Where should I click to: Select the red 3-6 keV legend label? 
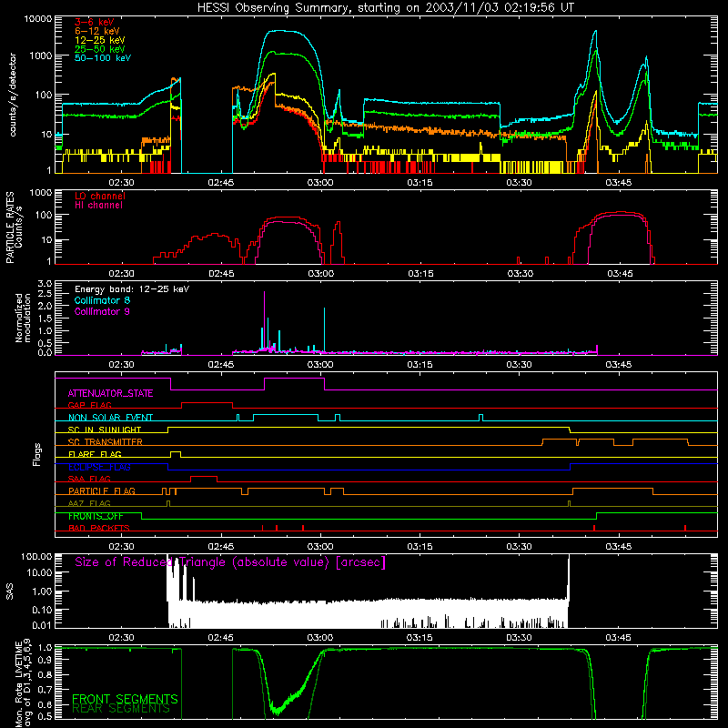click(x=94, y=22)
